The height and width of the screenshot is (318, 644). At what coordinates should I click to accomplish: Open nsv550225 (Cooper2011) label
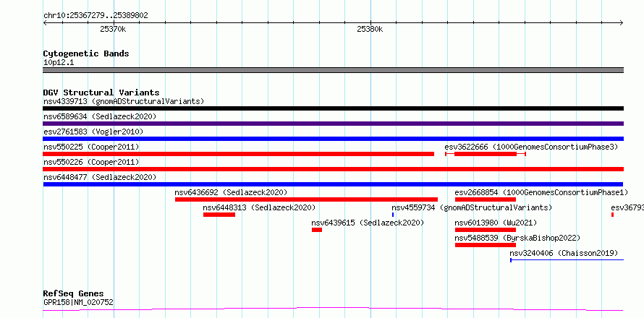coord(91,147)
